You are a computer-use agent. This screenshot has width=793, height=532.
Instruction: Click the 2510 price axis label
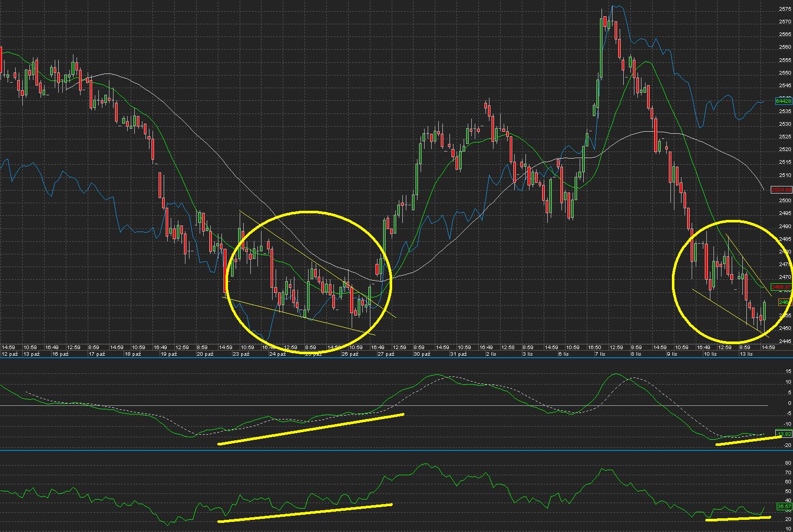[785, 175]
